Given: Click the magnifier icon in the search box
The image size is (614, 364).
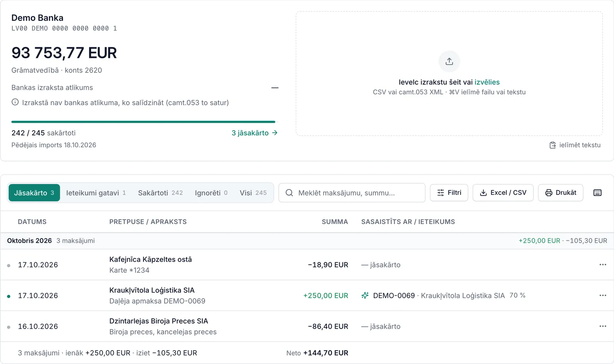Looking at the screenshot, I should (289, 193).
